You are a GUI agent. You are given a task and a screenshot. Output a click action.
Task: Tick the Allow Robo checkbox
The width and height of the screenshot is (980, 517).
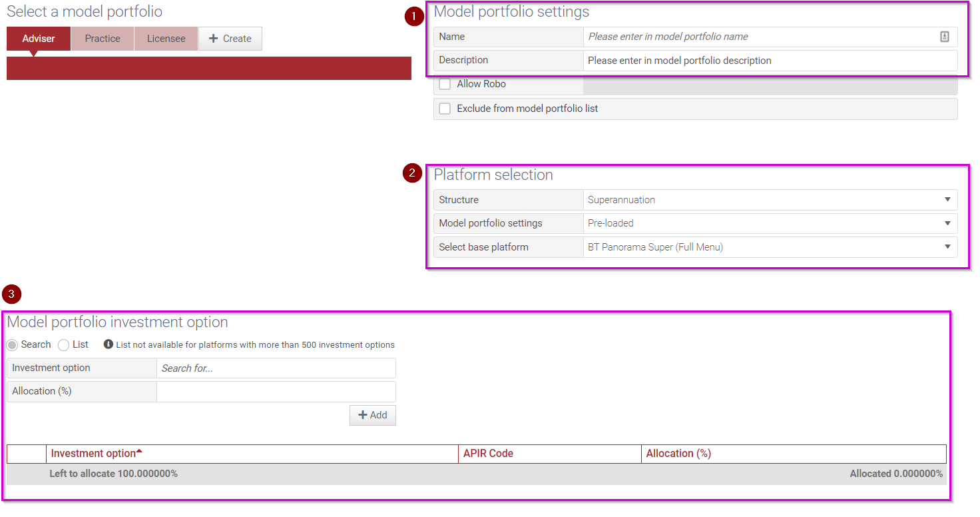point(445,84)
